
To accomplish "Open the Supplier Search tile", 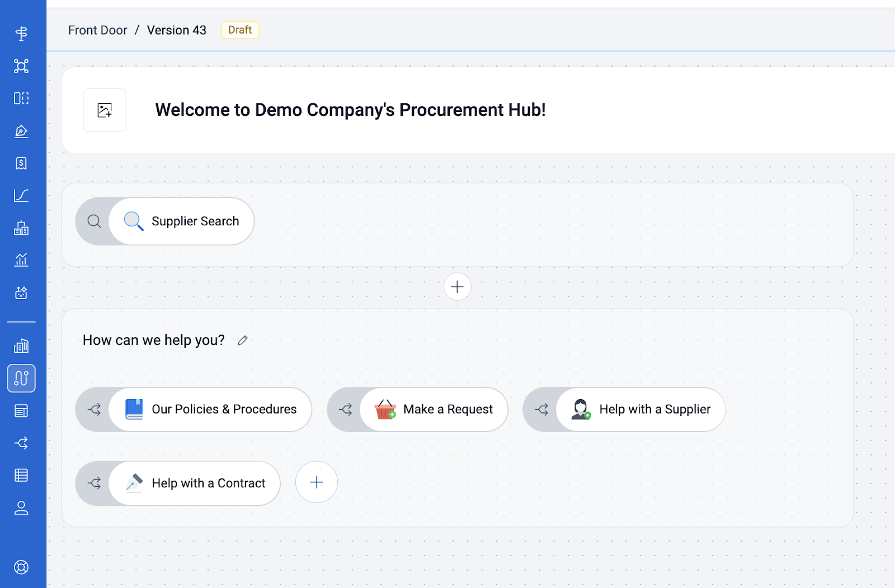I will tap(181, 221).
